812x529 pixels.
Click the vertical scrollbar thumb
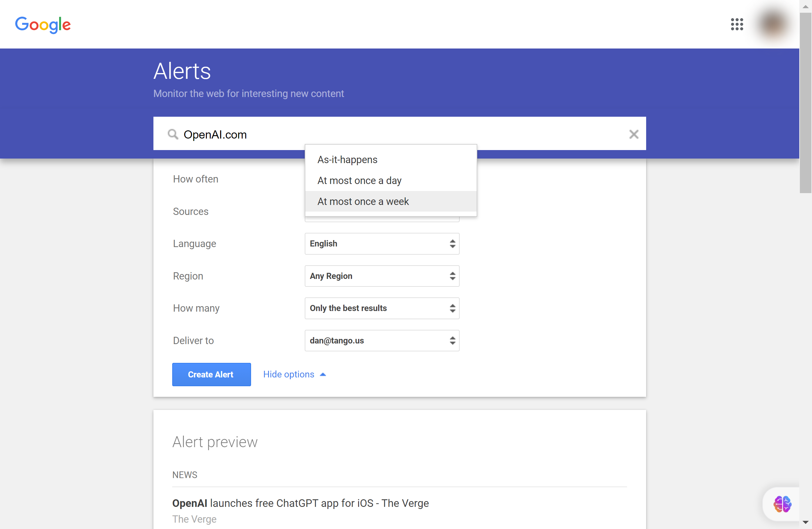coord(805,102)
